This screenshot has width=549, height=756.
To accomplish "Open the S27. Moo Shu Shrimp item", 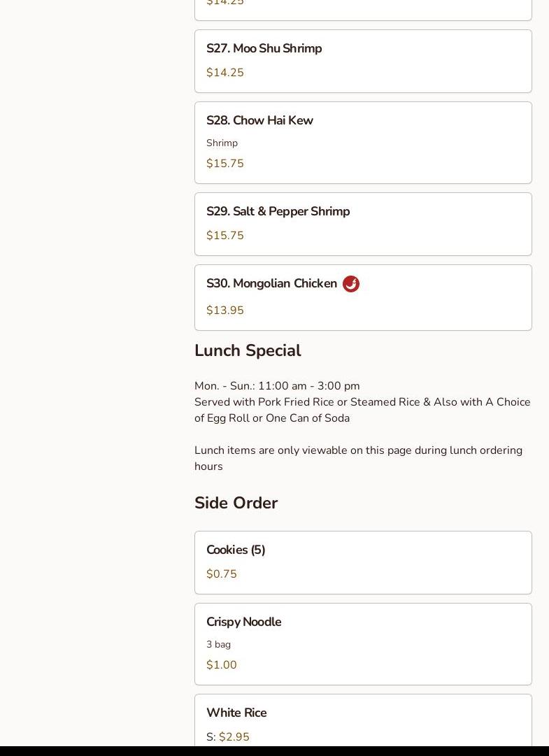I will pyautogui.click(x=264, y=48).
